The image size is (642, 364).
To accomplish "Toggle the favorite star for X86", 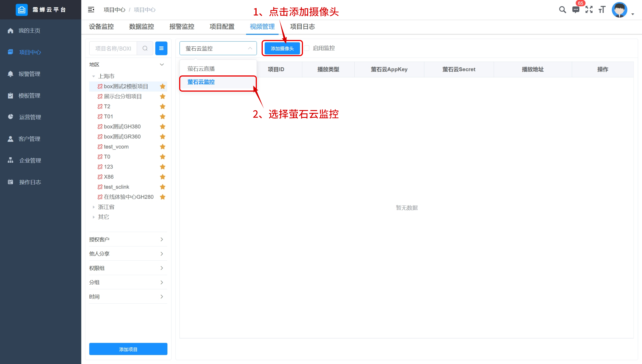I will tap(163, 177).
